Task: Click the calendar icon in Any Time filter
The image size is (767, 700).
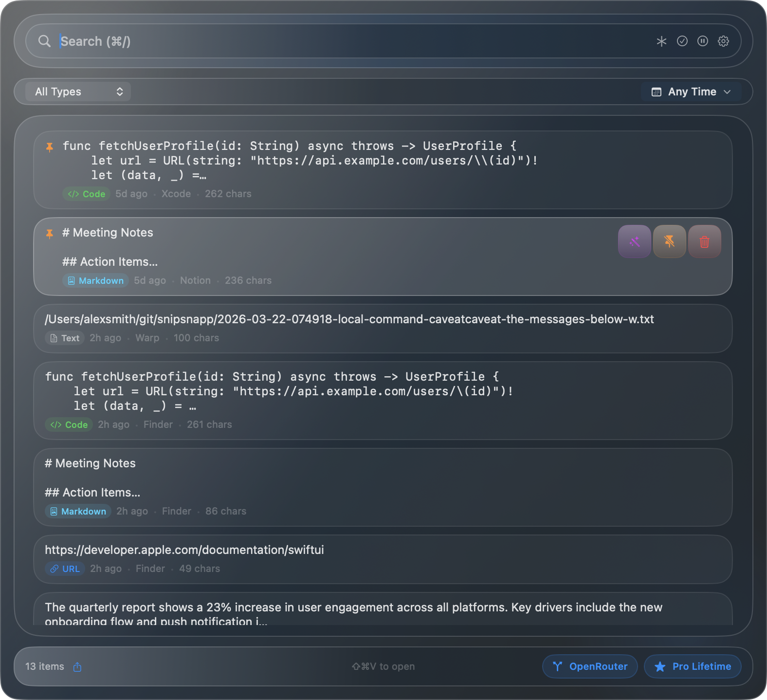Action: [657, 92]
